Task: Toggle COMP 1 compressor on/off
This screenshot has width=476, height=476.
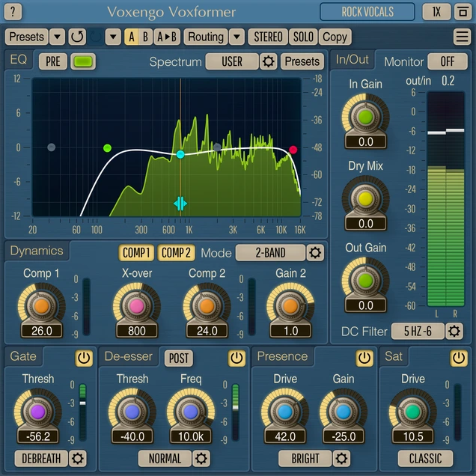Action: click(x=136, y=252)
